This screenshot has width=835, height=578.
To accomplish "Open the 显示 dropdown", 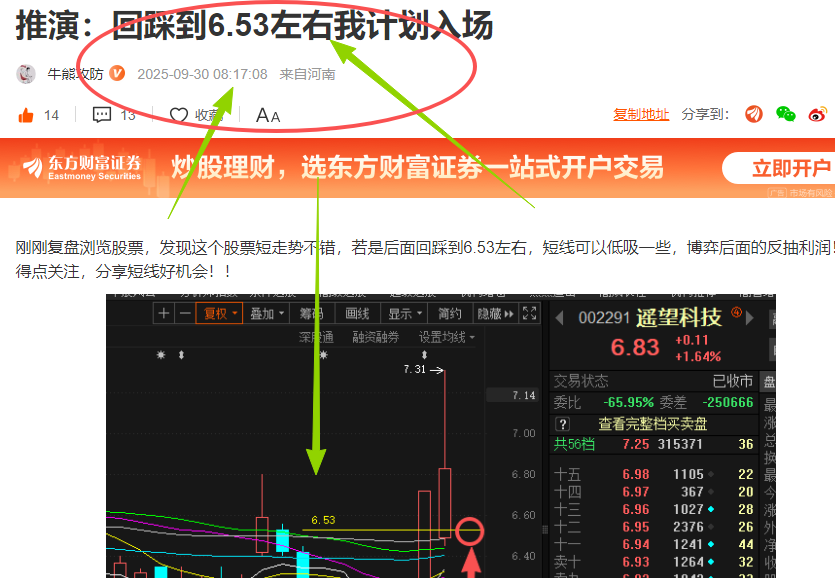I will [x=404, y=313].
